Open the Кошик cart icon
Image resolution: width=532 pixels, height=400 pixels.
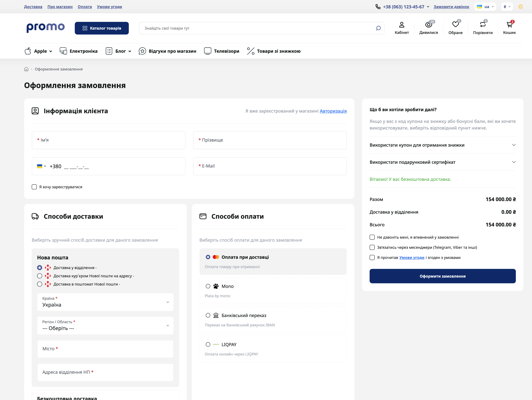point(509,25)
